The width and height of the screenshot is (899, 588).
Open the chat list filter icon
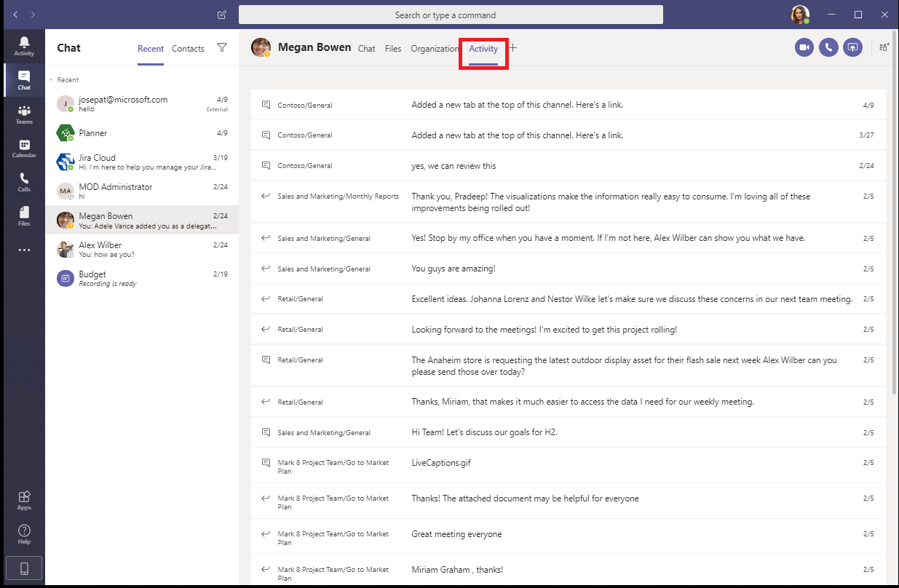(222, 48)
